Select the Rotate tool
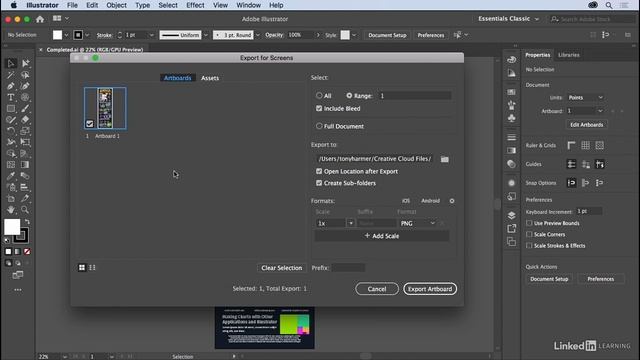Viewport: 640px width, 360px height. pyautogui.click(x=11, y=131)
